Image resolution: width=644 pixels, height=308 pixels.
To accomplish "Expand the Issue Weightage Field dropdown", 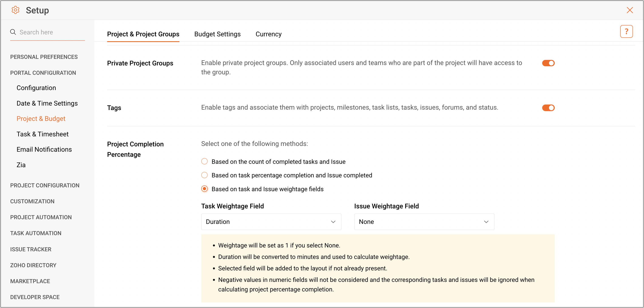I will coord(424,222).
